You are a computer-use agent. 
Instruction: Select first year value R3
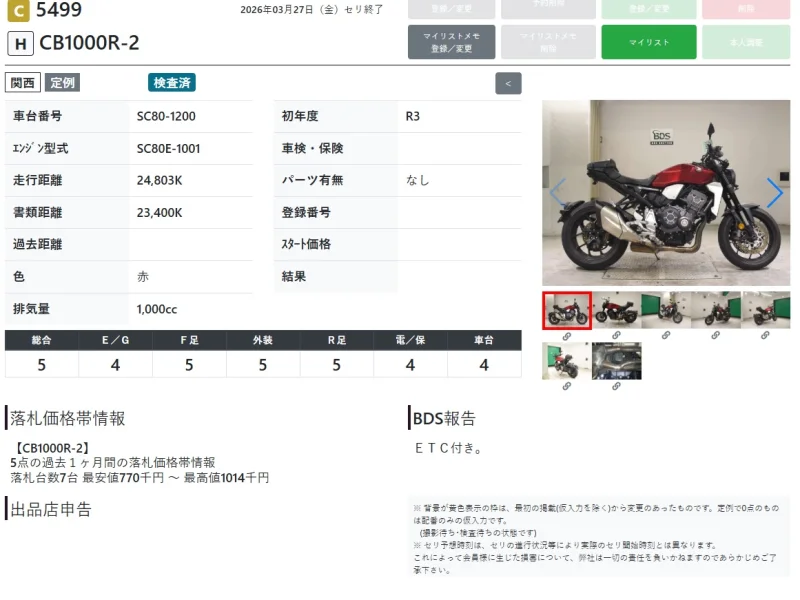413,116
